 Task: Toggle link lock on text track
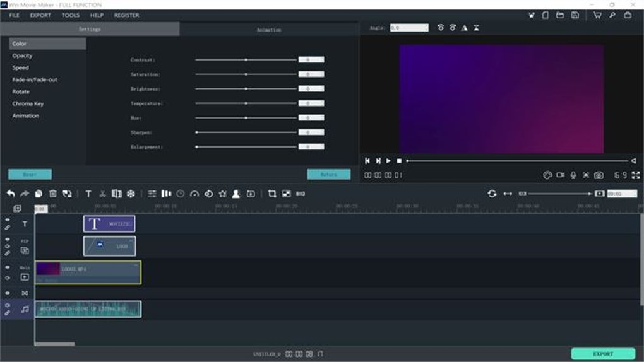click(8, 227)
